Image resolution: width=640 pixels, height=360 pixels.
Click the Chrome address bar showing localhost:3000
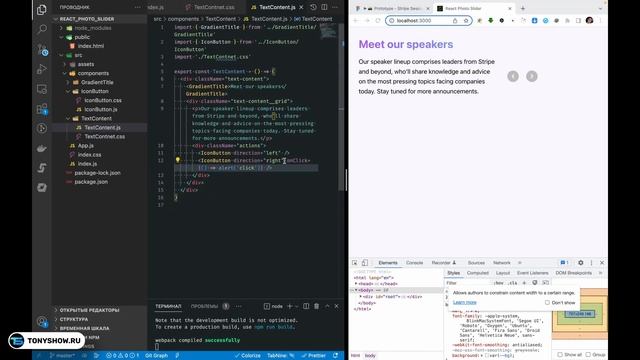[x=429, y=20]
